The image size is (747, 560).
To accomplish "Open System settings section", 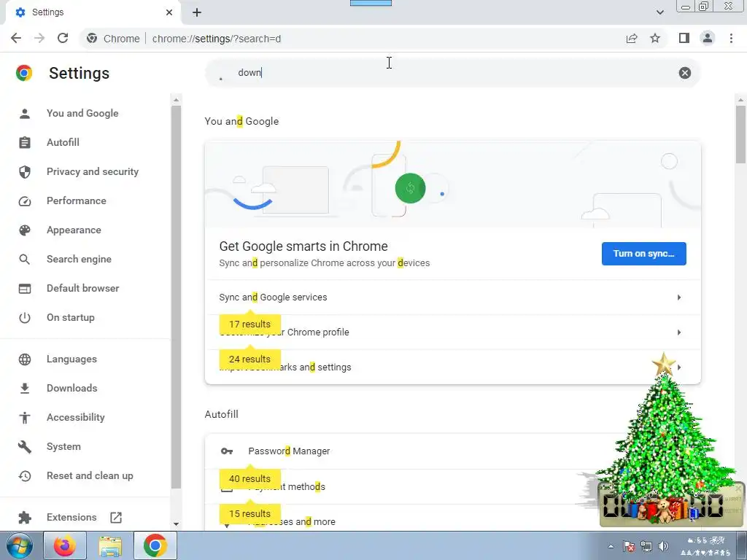I will point(63,447).
